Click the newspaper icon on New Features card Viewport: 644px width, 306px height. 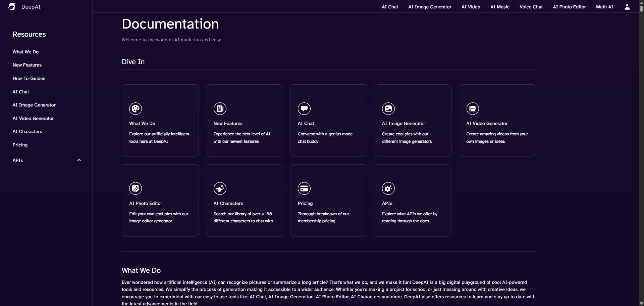pos(220,108)
